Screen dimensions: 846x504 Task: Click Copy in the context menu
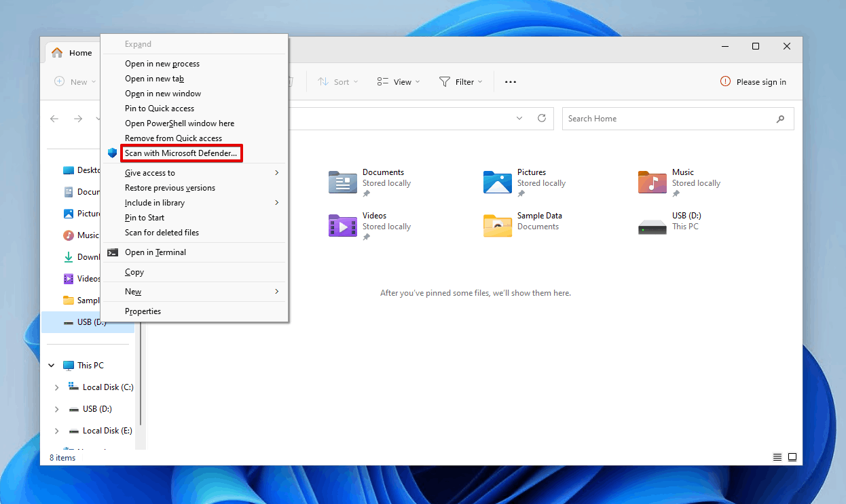click(194, 272)
